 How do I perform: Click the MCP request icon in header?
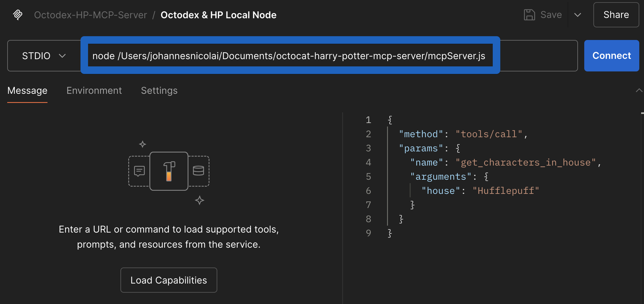(18, 15)
